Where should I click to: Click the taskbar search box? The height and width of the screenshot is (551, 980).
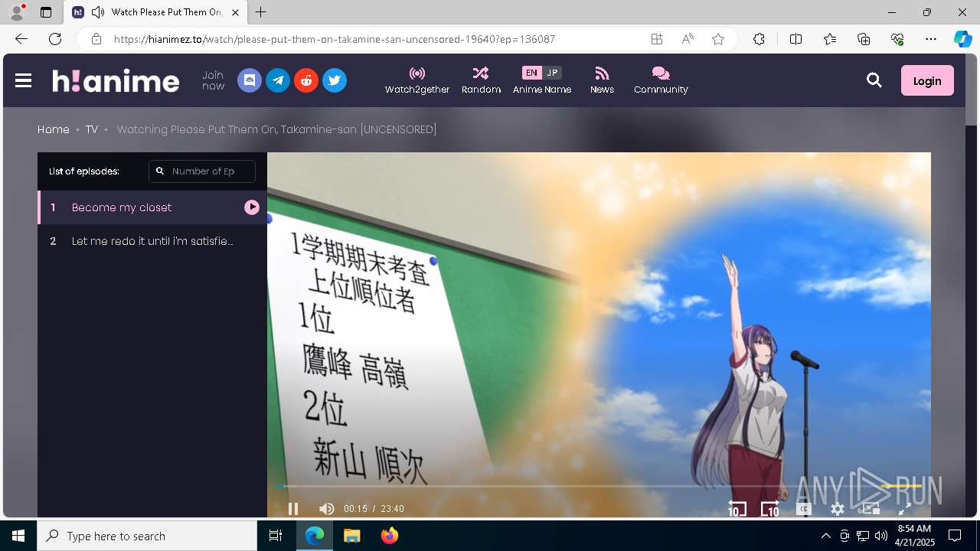147,536
